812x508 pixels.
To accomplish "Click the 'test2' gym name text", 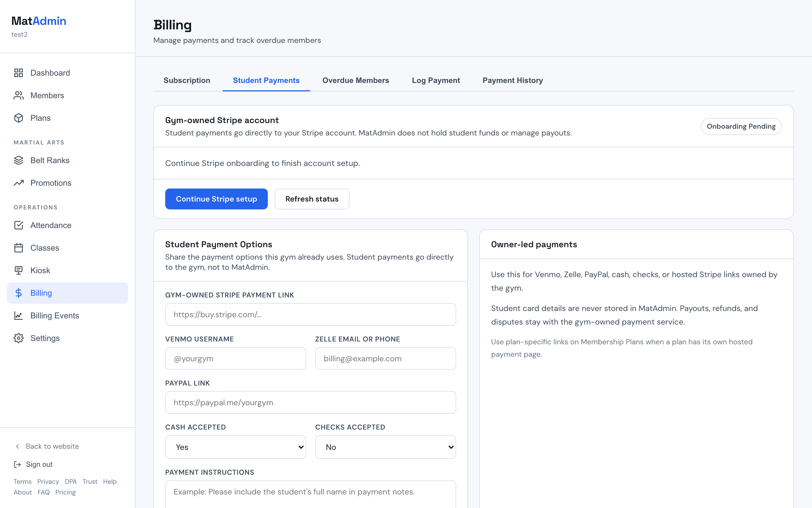I will 19,34.
